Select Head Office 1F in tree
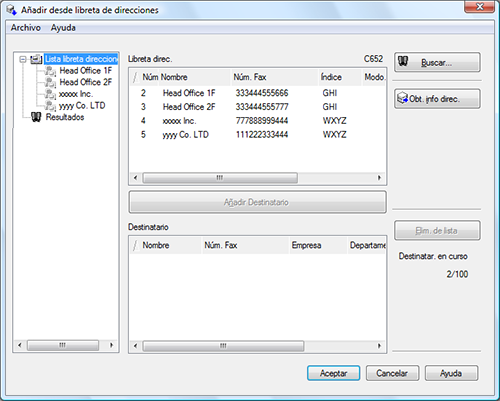This screenshot has width=500, height=401. pyautogui.click(x=86, y=71)
